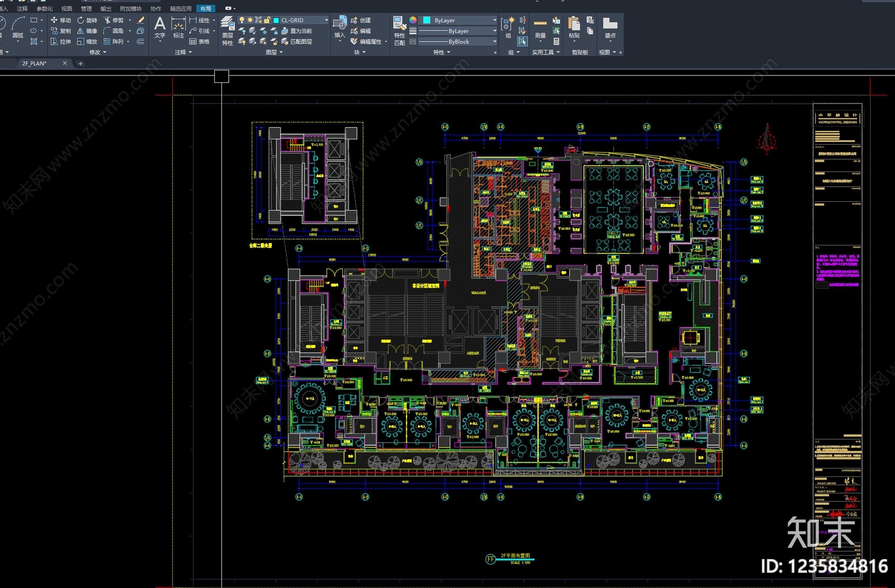Click the Match Properties (特性匹配) icon
The image size is (895, 588).
click(399, 30)
